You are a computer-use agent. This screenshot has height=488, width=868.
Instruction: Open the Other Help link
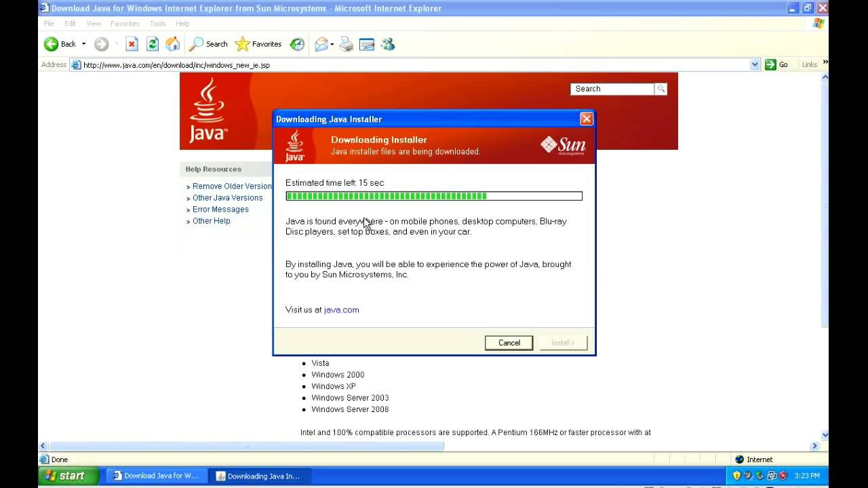click(212, 221)
